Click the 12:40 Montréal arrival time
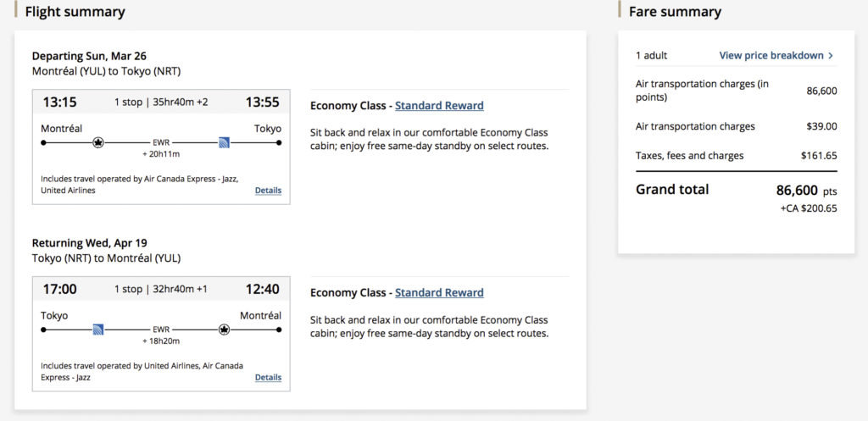The image size is (868, 421). click(x=262, y=289)
